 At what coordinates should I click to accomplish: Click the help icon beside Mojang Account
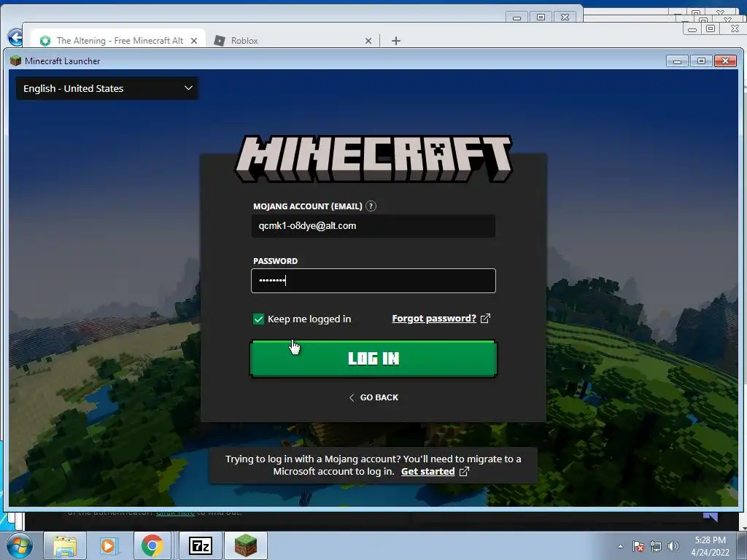point(371,206)
